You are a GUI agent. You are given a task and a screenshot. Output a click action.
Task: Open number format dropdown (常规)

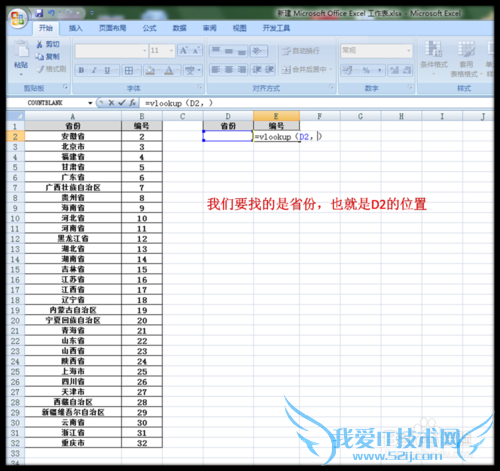[409, 51]
